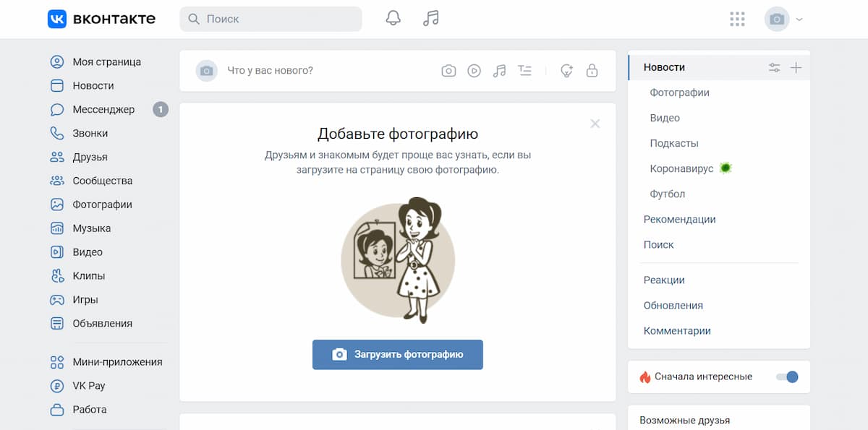The image size is (868, 430).
Task: Select the Новости tab in right panel
Action: pos(664,67)
